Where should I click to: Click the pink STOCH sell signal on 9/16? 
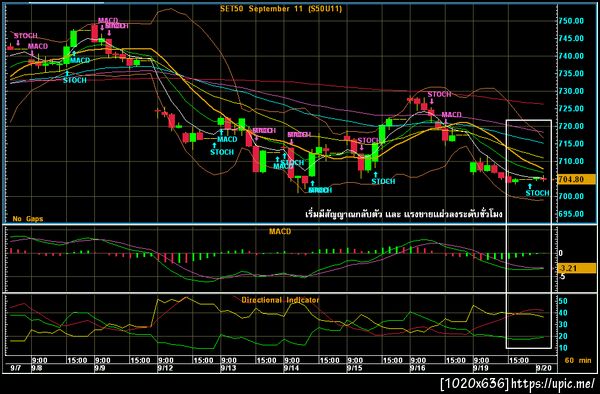pos(439,94)
